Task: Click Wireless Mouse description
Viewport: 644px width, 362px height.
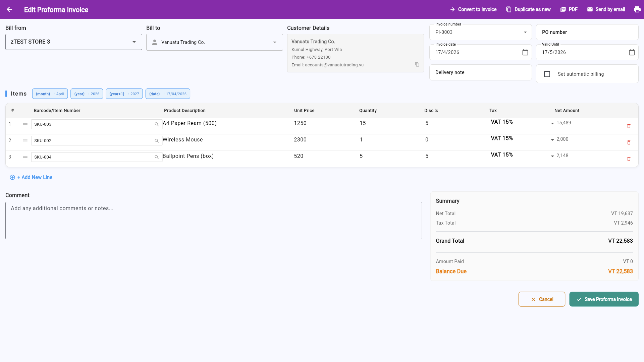Action: click(x=183, y=140)
